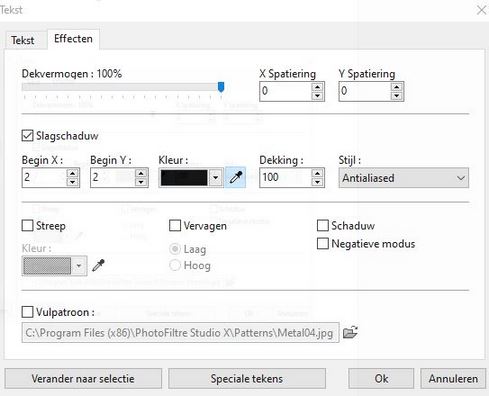Viewport: 489px width, 396px height.
Task: Open Speciale tekens
Action: pyautogui.click(x=247, y=379)
